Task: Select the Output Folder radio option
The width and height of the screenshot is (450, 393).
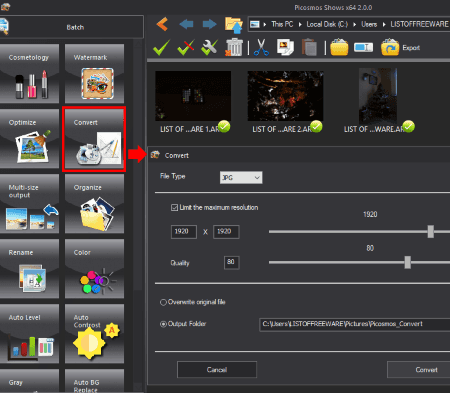Action: (163, 324)
